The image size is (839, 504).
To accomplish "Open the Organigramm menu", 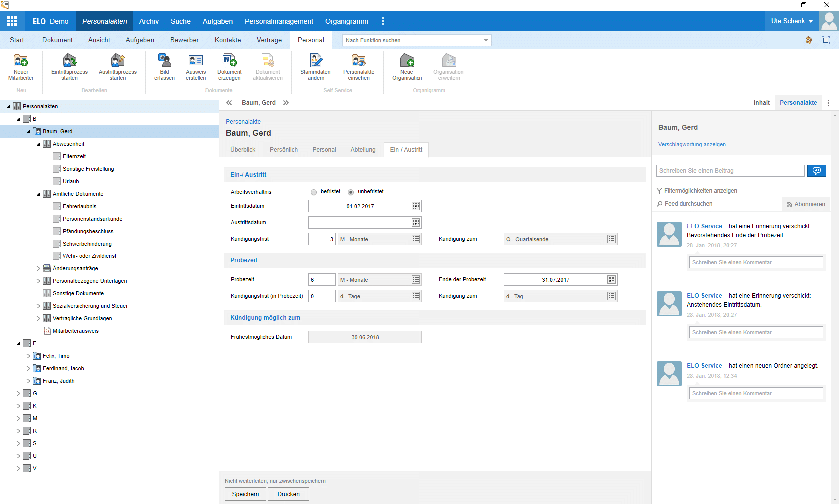I will tap(346, 21).
